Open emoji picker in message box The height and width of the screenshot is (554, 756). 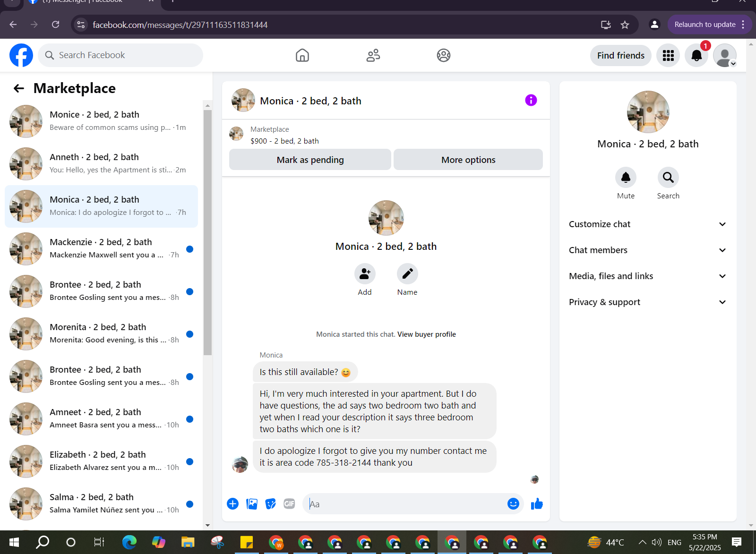point(513,504)
